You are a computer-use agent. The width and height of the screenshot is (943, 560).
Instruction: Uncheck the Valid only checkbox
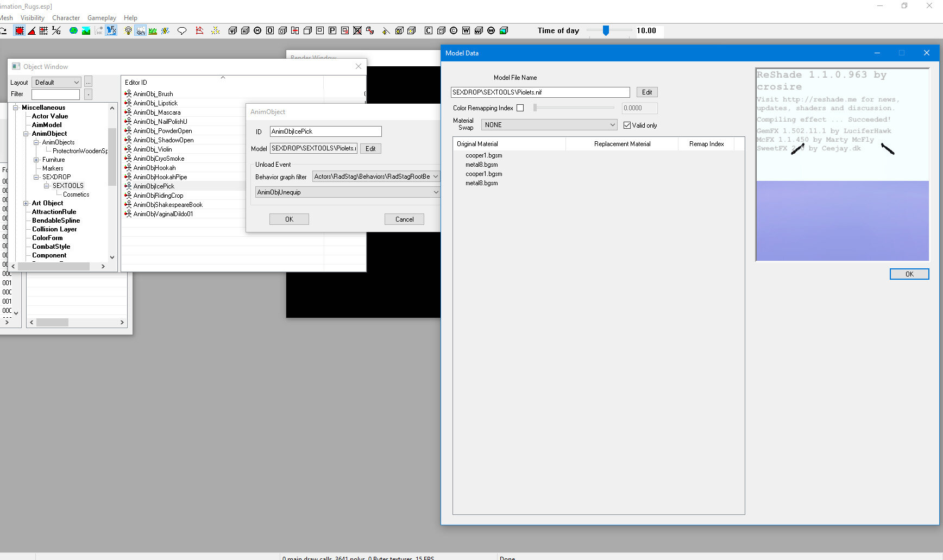tap(627, 125)
